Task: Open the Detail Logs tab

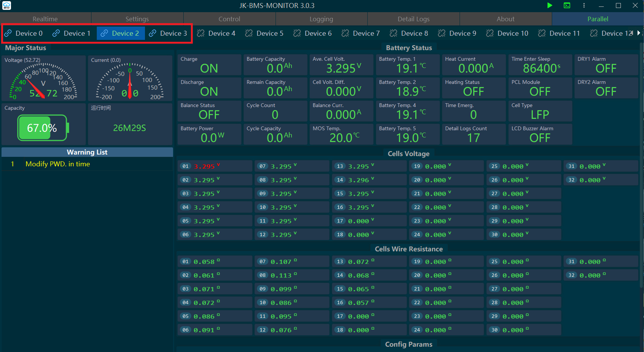Action: 413,19
